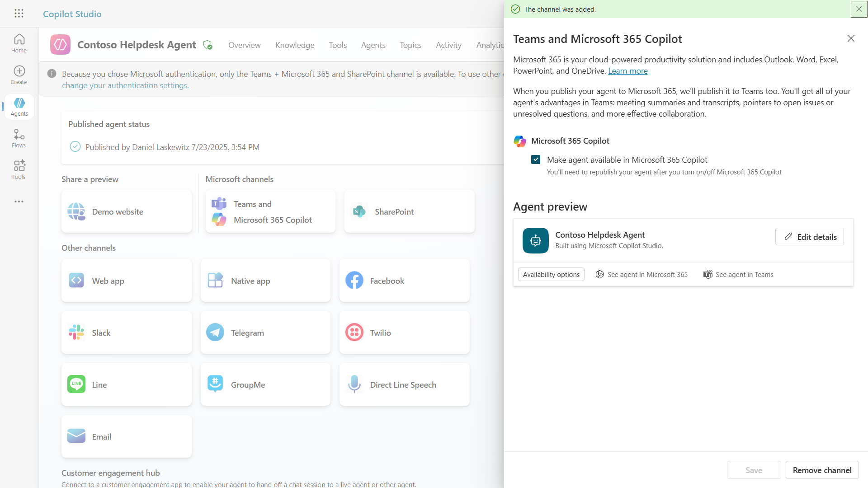Screen dimensions: 868x488
Task: Open the Facebook channel tile
Action: click(404, 281)
